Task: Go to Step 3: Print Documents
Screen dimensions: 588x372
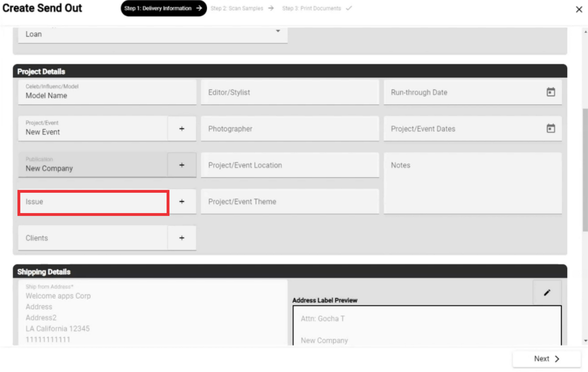Action: coord(317,8)
